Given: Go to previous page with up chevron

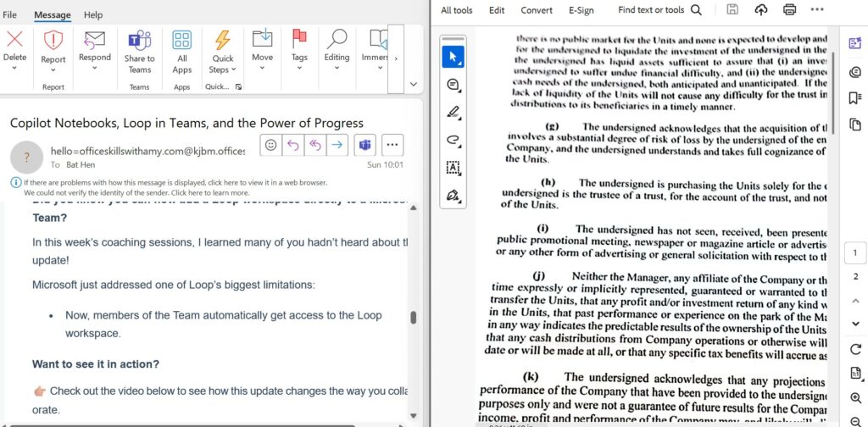Looking at the screenshot, I should (855, 300).
